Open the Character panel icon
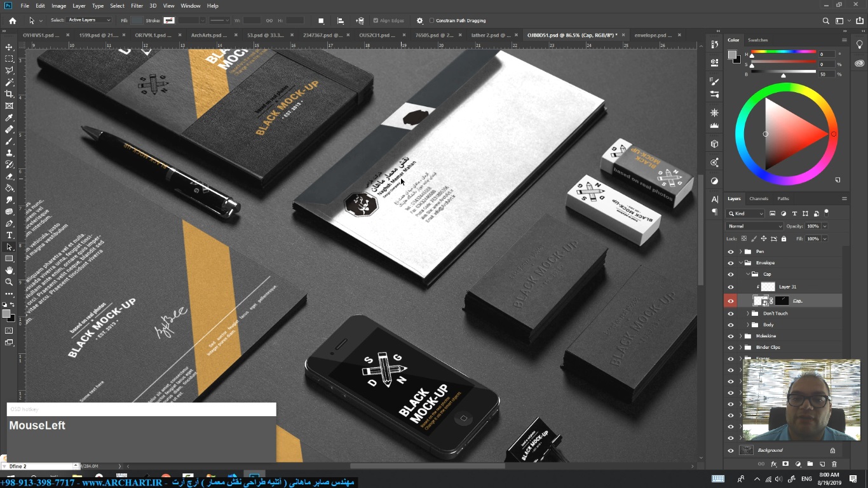Viewport: 868px width, 488px height. tap(715, 199)
